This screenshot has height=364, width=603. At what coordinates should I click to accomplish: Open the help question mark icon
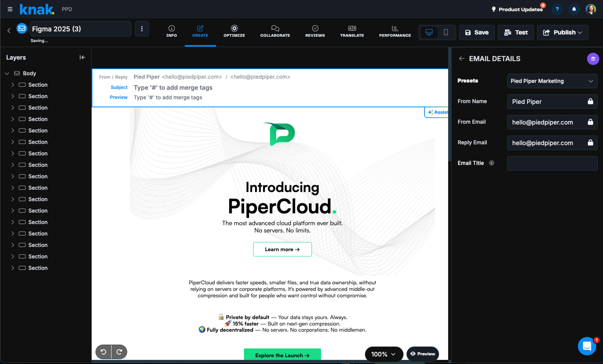[557, 9]
